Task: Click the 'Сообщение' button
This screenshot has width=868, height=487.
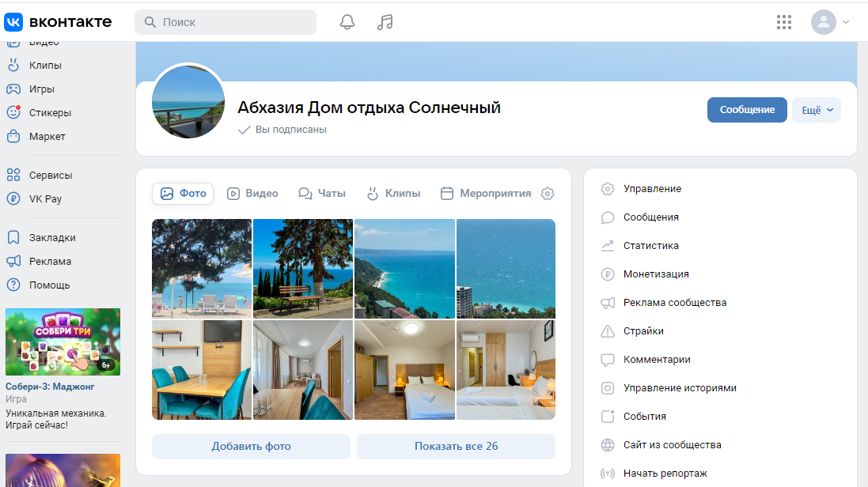Action: pyautogui.click(x=746, y=110)
